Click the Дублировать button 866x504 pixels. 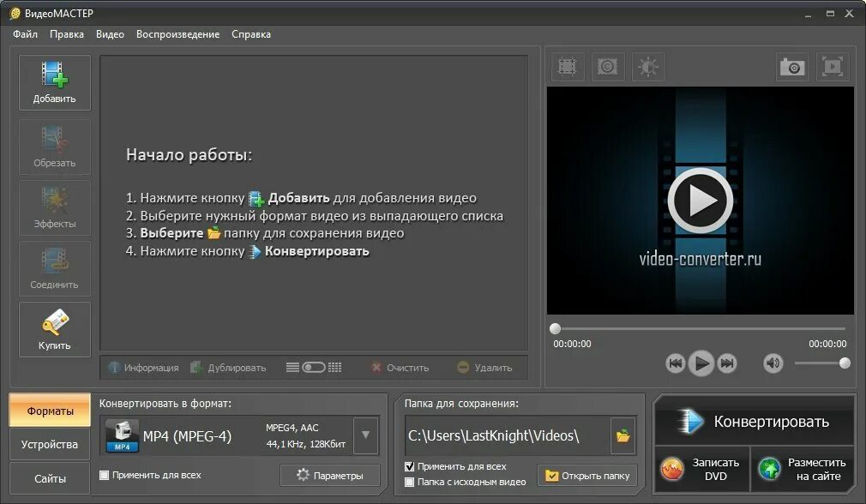[x=228, y=368]
